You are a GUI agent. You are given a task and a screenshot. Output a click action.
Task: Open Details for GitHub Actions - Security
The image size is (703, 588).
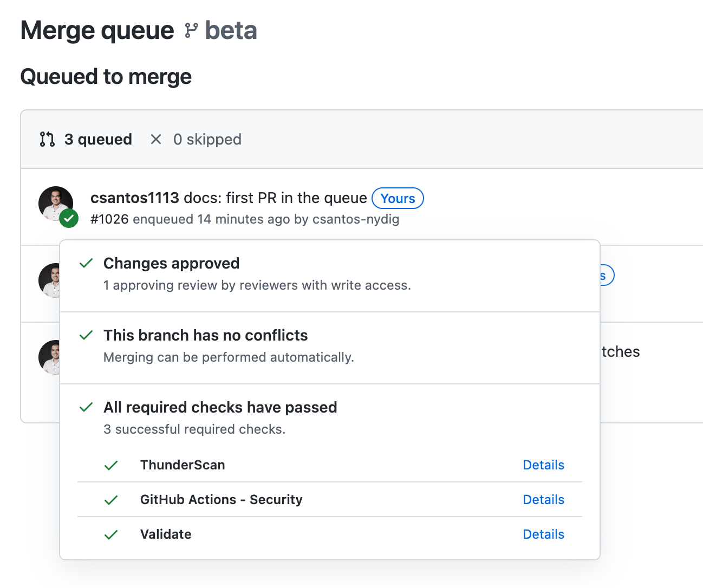click(543, 499)
